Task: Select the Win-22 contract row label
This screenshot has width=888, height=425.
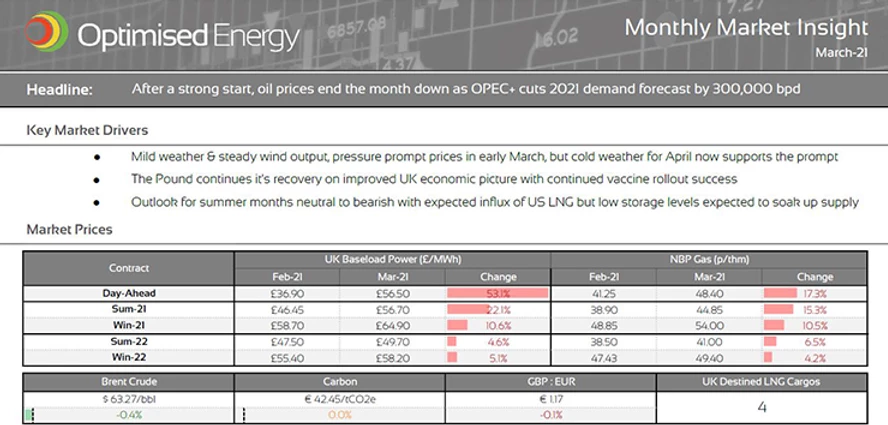Action: 128,357
